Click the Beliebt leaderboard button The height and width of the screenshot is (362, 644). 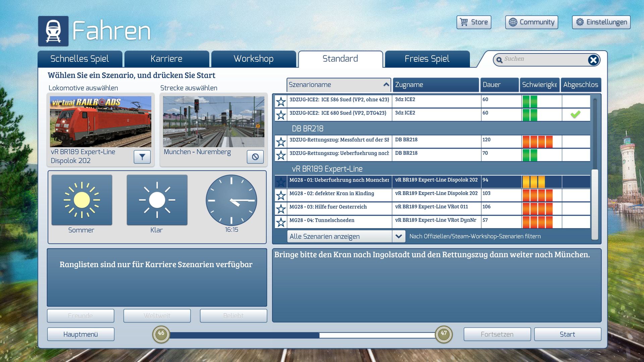tap(233, 316)
